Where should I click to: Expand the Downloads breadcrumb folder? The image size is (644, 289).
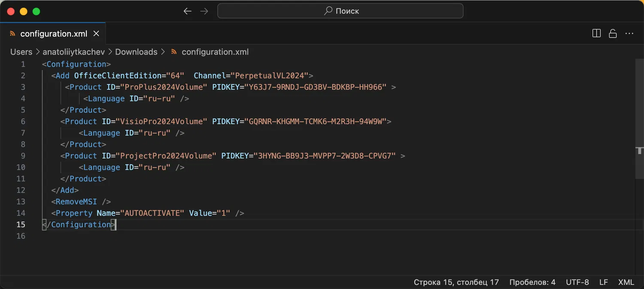136,52
